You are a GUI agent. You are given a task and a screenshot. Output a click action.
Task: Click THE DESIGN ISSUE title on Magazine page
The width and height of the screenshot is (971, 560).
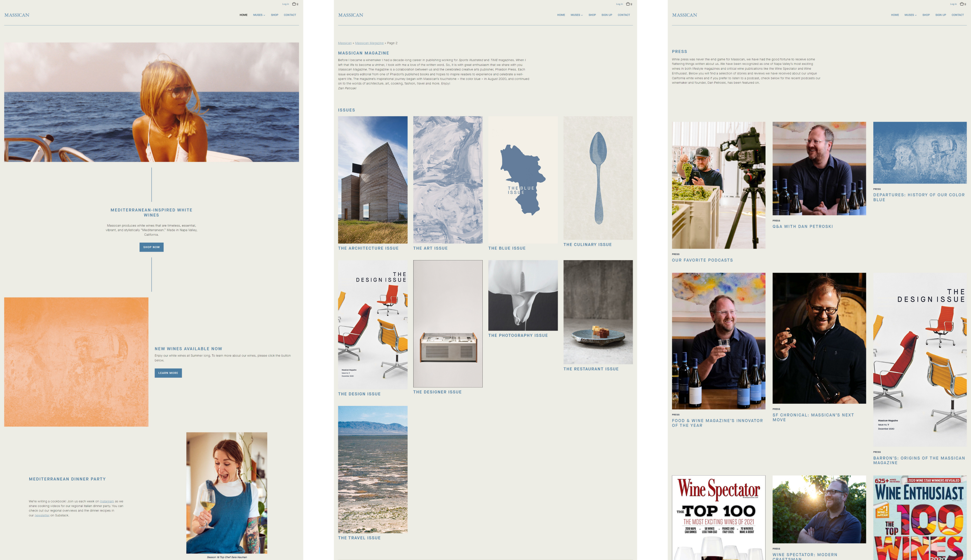[359, 394]
